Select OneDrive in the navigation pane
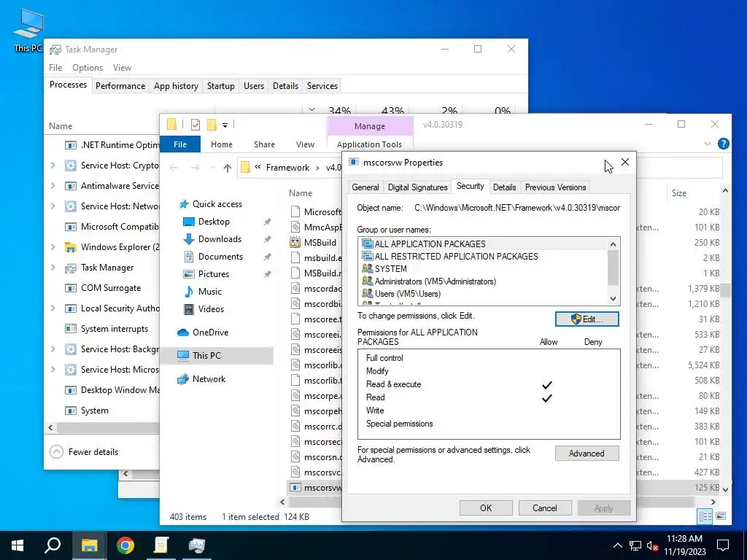This screenshot has width=747, height=560. point(210,332)
